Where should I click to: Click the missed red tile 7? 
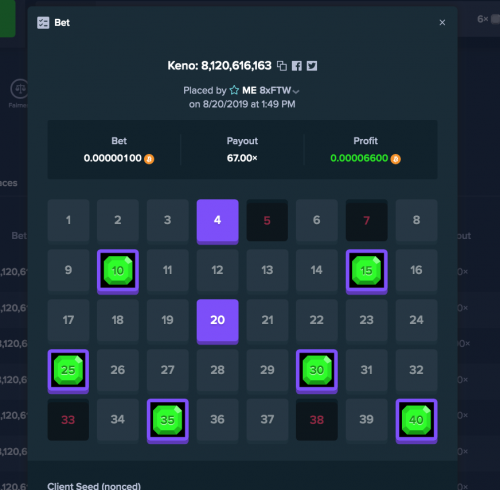(x=367, y=220)
